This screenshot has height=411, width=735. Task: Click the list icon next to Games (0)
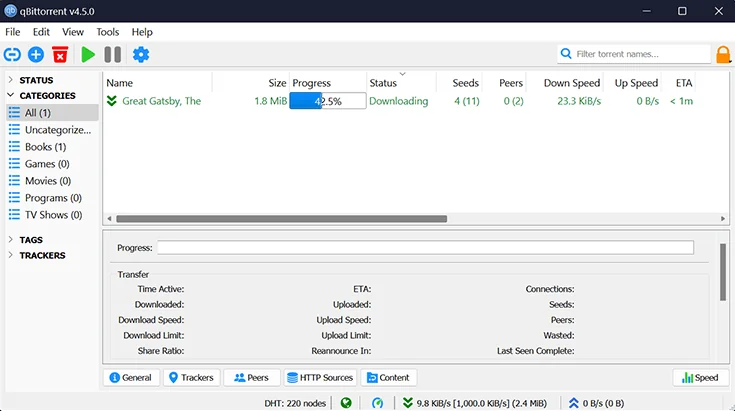15,164
